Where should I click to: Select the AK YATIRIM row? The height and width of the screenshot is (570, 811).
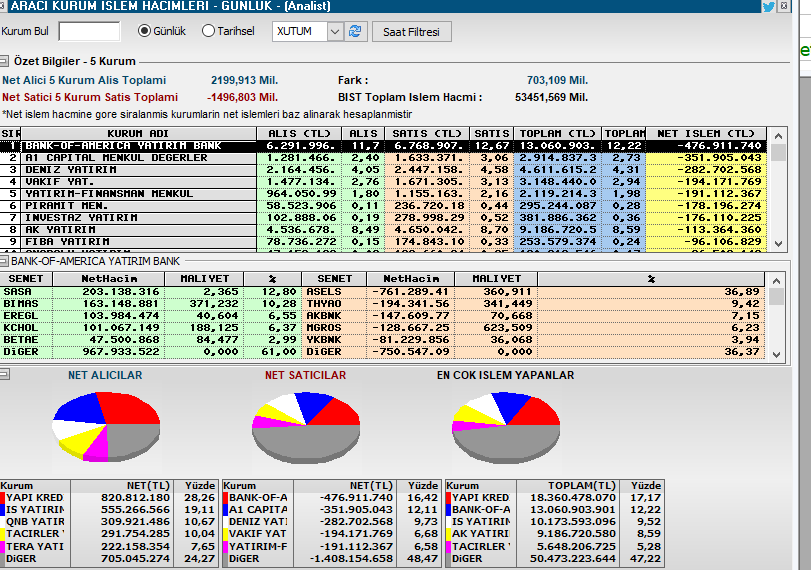[x=383, y=229]
